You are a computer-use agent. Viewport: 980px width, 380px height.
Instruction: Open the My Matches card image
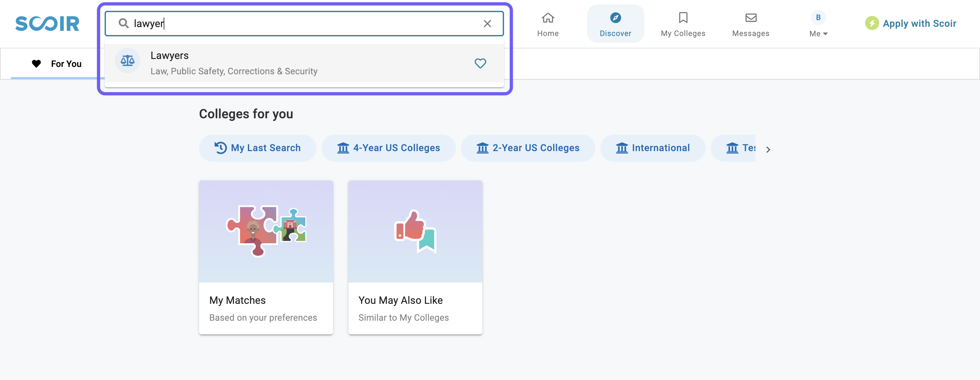266,231
